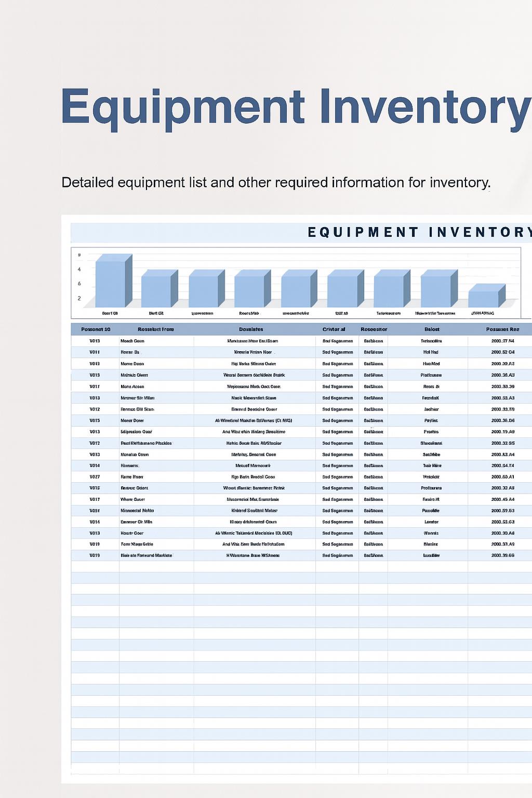
Task: Click the '2000.52 O4' value cell
Action: pyautogui.click(x=503, y=352)
